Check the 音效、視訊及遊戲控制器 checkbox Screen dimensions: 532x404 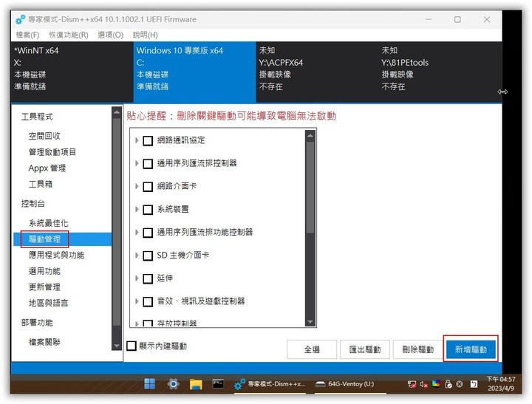[x=148, y=302]
